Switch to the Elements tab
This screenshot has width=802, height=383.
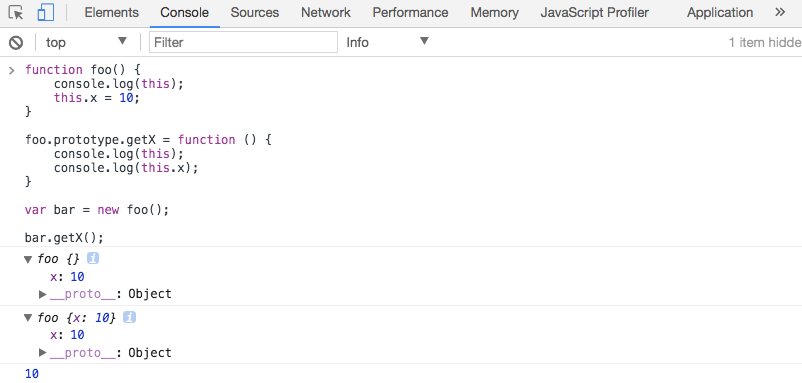[x=112, y=13]
